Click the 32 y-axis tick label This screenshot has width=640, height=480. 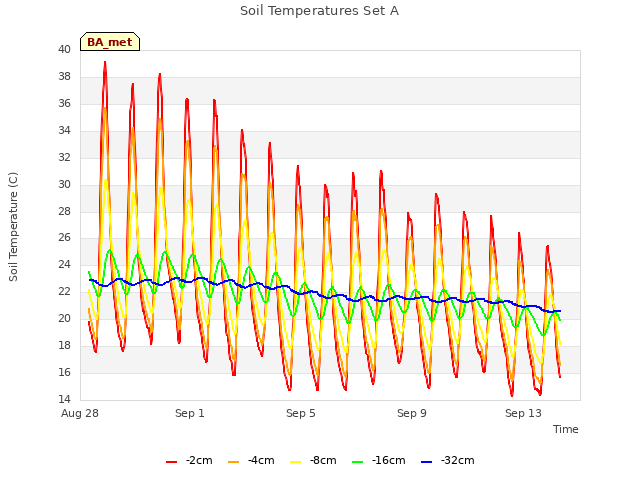64,158
